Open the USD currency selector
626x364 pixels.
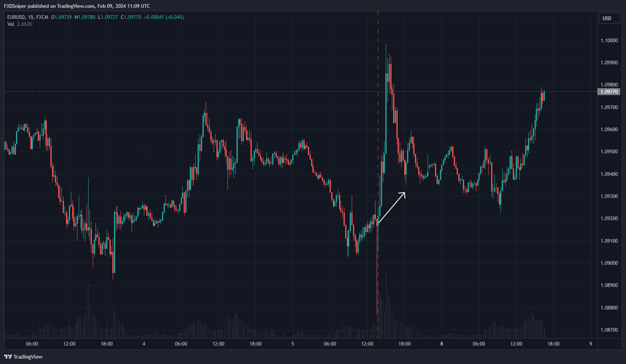coord(609,18)
